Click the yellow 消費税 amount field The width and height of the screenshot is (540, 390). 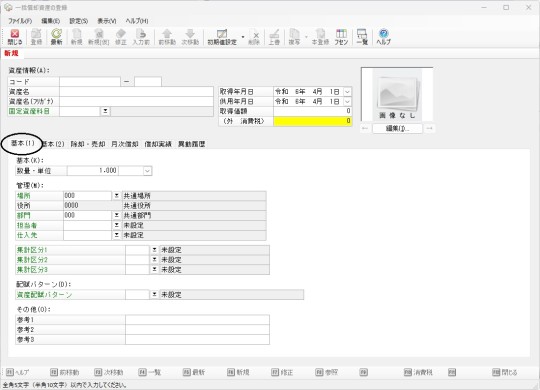(x=313, y=121)
